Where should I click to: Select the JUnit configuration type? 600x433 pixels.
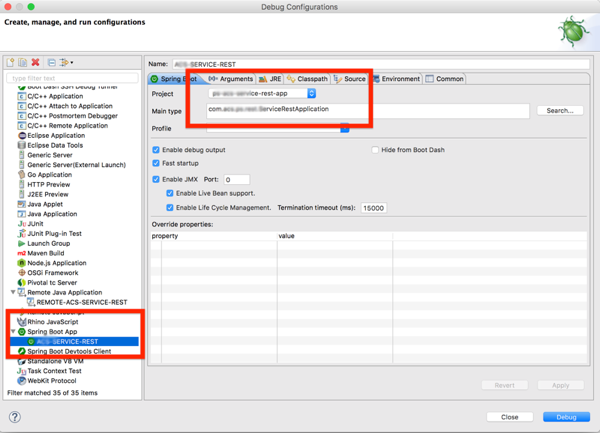coord(35,224)
